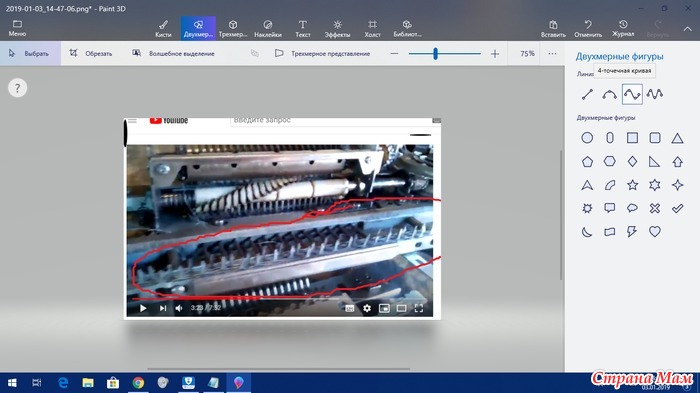Click the 75% zoom value field
This screenshot has width=700, height=393.
(x=527, y=54)
